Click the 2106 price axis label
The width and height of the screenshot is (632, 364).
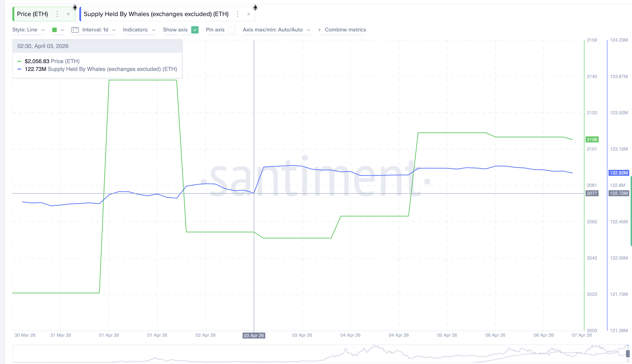pos(592,140)
